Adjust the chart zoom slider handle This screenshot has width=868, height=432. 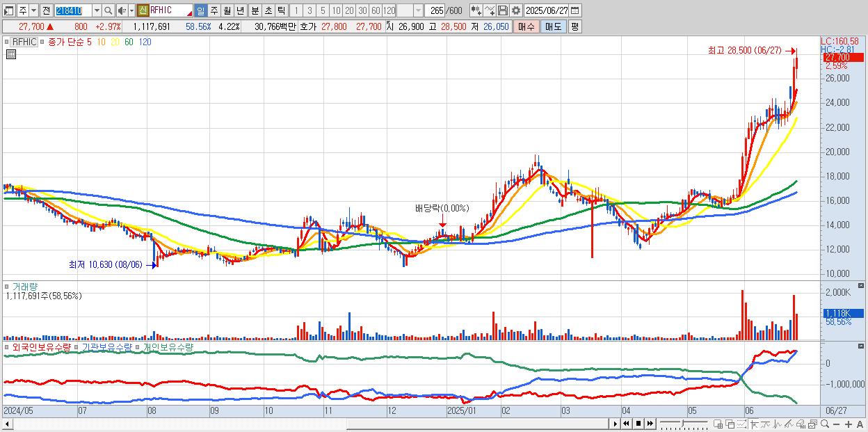click(x=683, y=424)
